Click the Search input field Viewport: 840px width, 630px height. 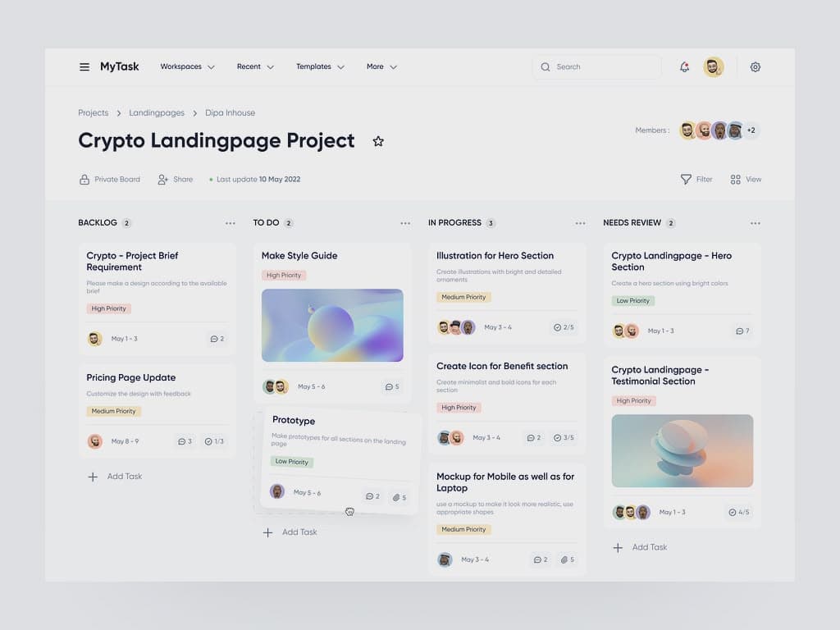tap(603, 67)
